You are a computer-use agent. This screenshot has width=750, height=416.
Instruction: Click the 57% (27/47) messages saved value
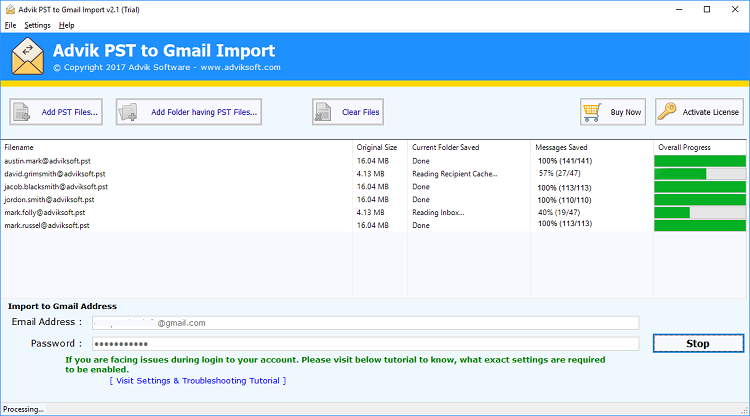(560, 173)
